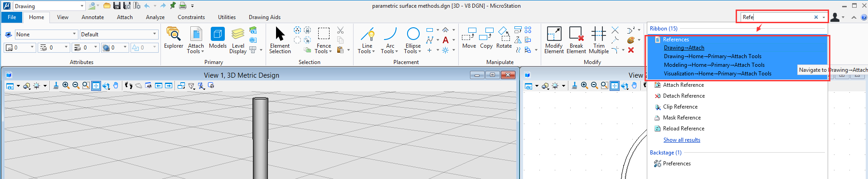
Task: Switch to the Utilities ribbon tab
Action: click(227, 17)
